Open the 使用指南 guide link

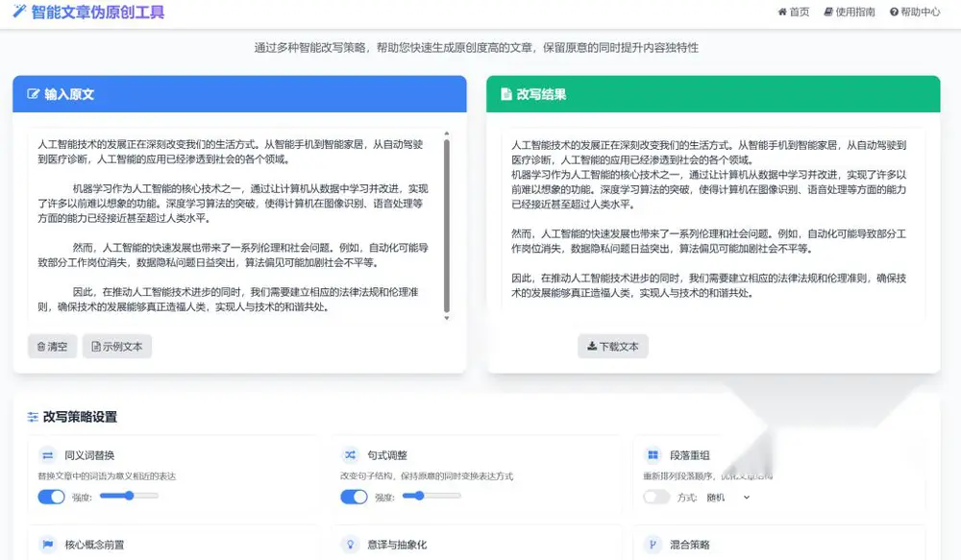[x=849, y=12]
